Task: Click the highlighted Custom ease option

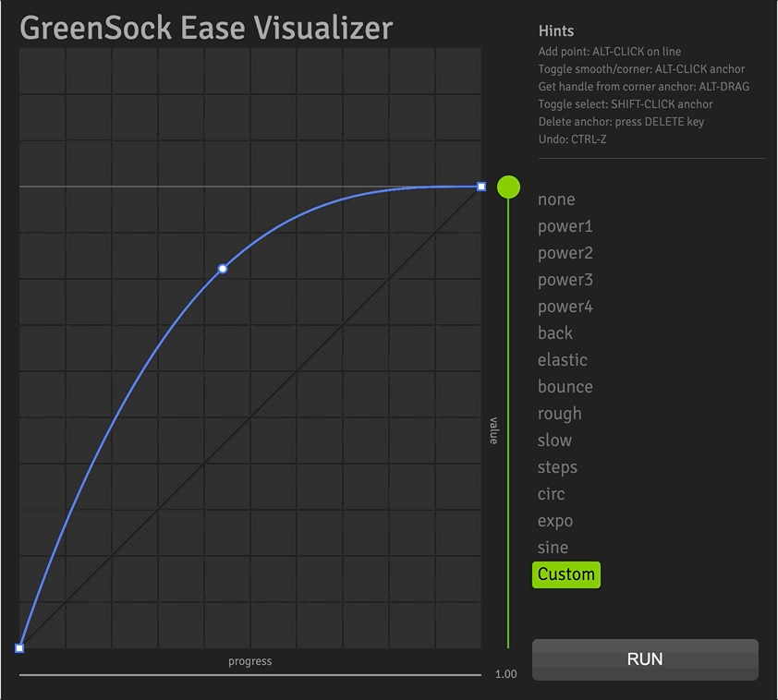Action: (x=566, y=574)
